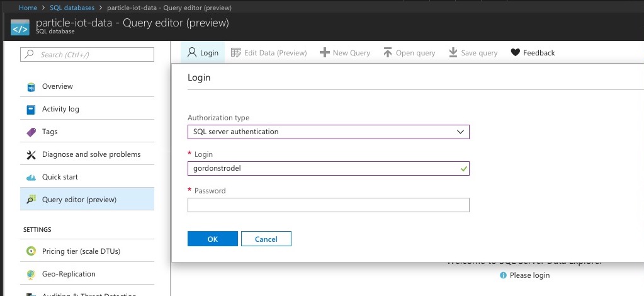
Task: Click the New Query plus icon
Action: (x=324, y=53)
